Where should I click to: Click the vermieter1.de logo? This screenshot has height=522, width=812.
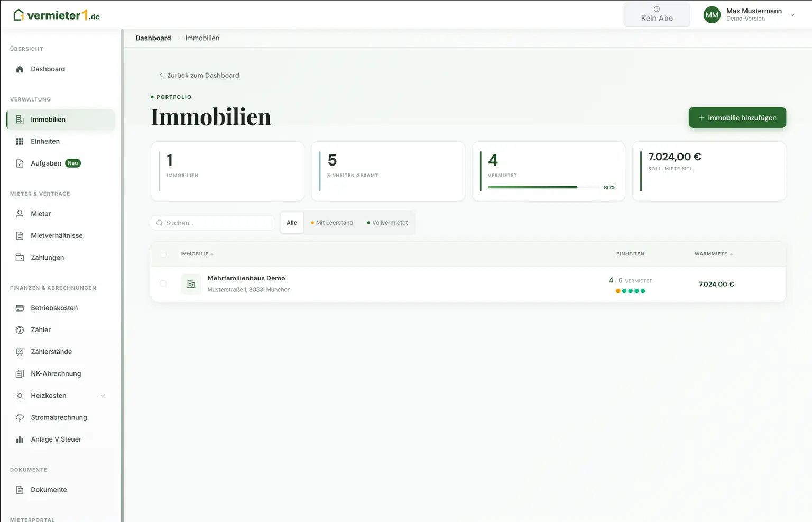click(x=57, y=15)
